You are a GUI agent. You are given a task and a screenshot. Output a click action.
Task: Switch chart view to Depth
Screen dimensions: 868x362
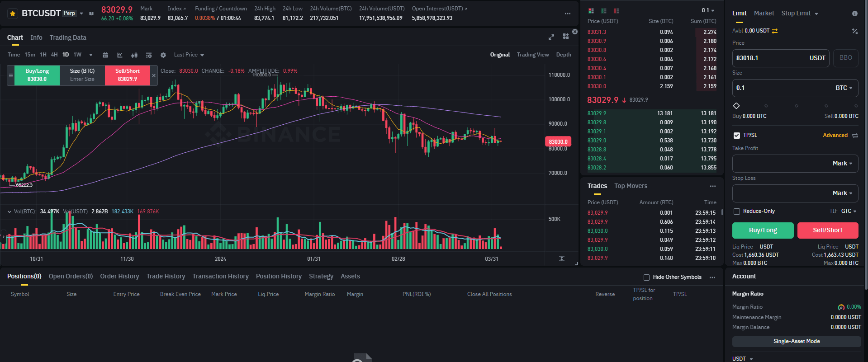(x=564, y=55)
